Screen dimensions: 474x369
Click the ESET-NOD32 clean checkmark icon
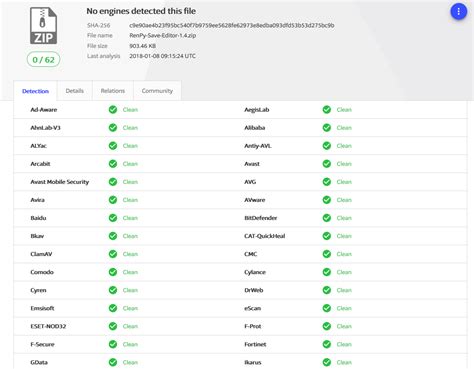[113, 326]
